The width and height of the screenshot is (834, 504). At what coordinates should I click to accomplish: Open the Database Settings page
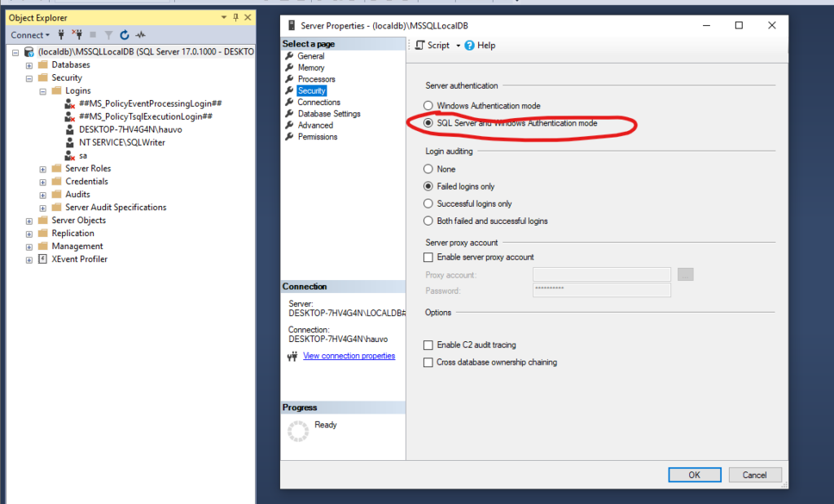(328, 114)
